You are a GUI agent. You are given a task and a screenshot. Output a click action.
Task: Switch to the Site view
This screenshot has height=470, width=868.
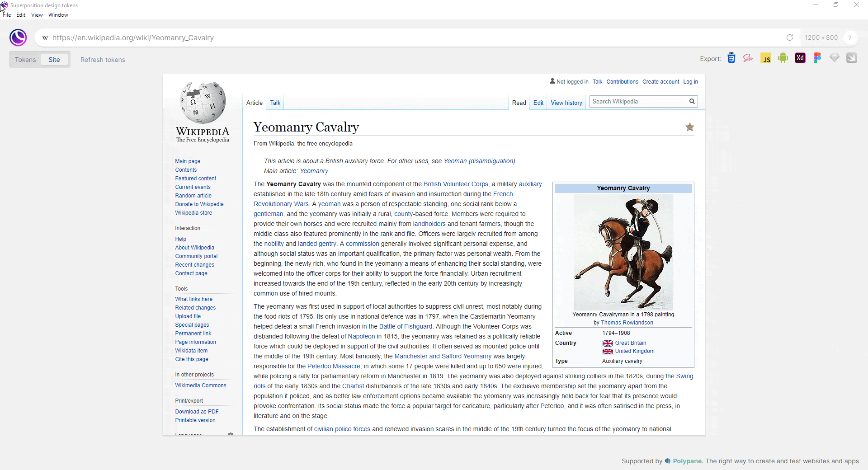[54, 60]
